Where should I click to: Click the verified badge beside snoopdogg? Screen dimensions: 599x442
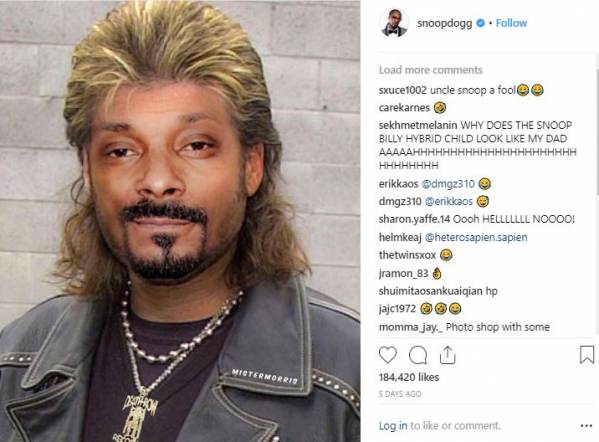click(x=481, y=23)
